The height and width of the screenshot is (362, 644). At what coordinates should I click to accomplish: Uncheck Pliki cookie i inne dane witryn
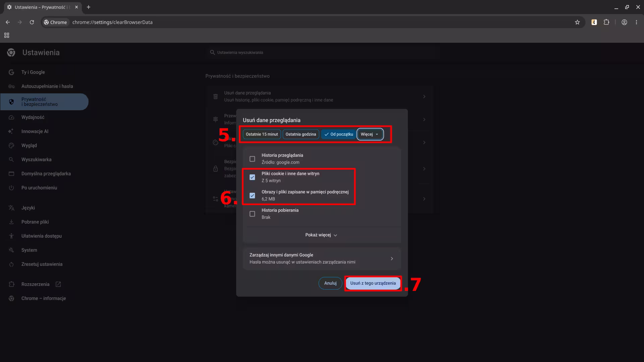tap(252, 177)
